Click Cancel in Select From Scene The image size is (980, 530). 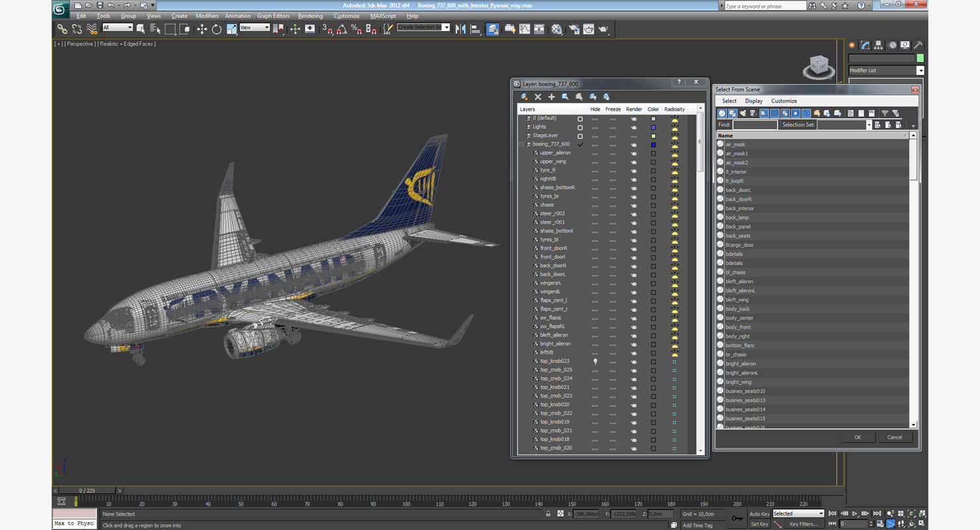[895, 437]
